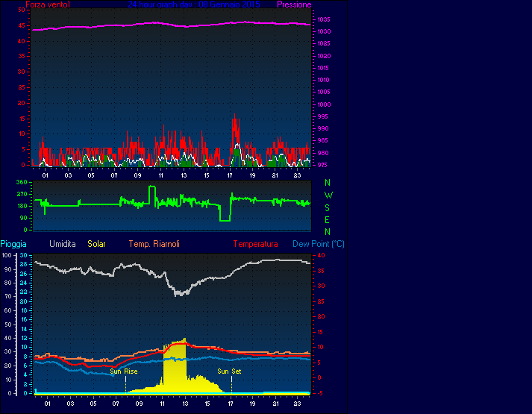Click the "W" compass direction label
Screen dimensions: 532x414
point(328,195)
